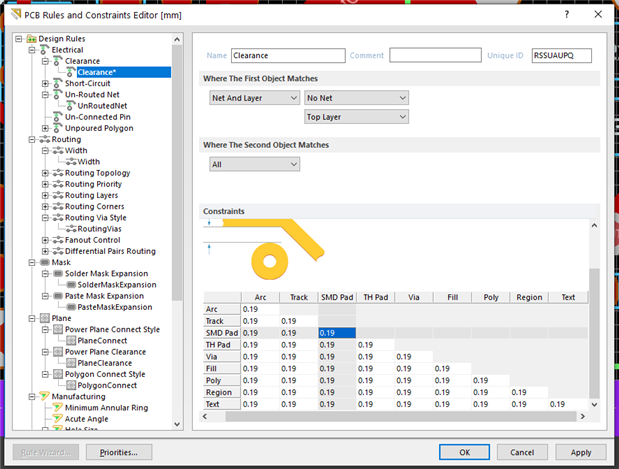619x469 pixels.
Task: Click the Manufacturing category icon in tree
Action: pyautogui.click(x=43, y=397)
